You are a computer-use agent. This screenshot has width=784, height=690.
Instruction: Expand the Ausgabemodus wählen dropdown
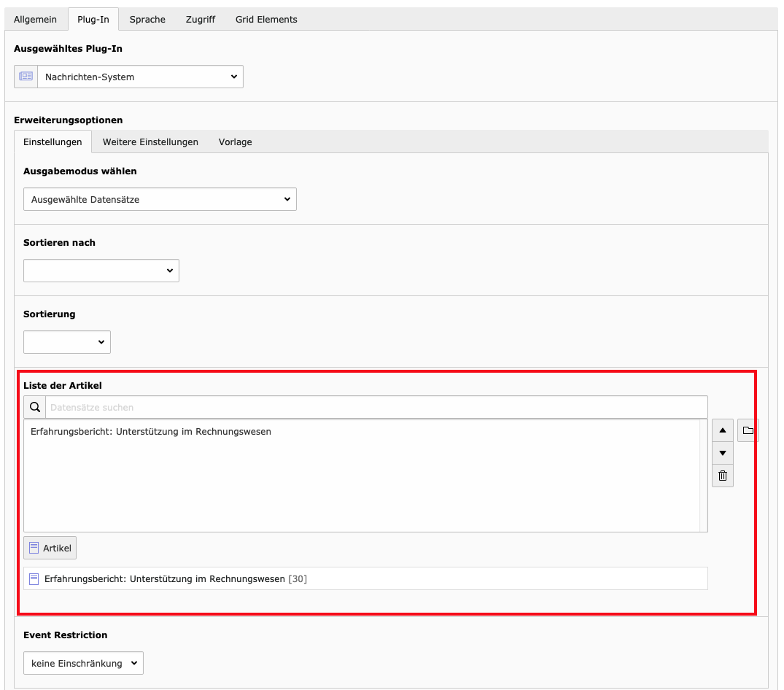coord(160,199)
